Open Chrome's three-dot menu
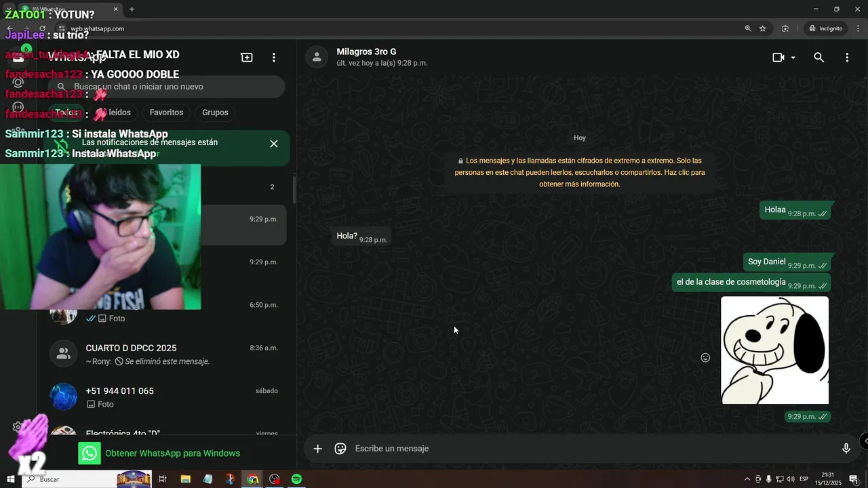The height and width of the screenshot is (488, 868). click(x=856, y=28)
